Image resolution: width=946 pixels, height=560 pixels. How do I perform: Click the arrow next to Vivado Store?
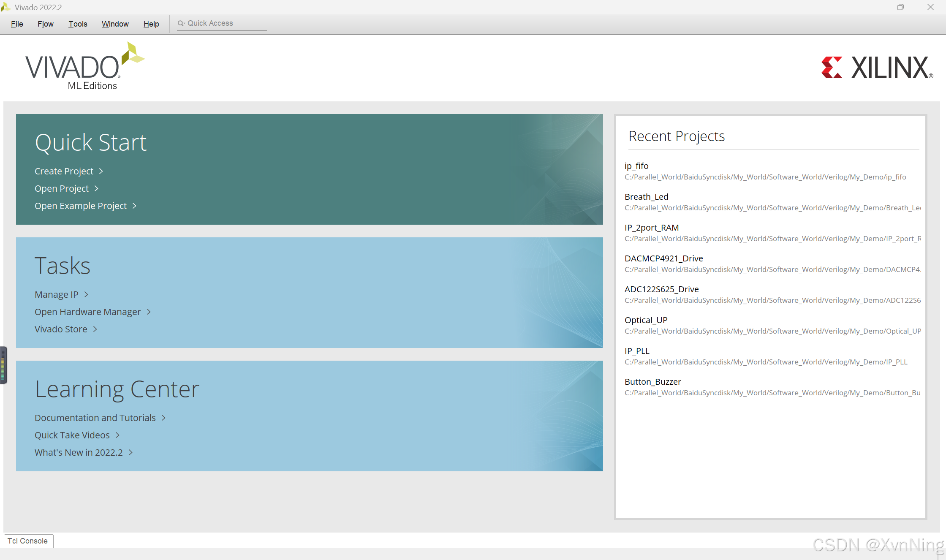click(95, 329)
